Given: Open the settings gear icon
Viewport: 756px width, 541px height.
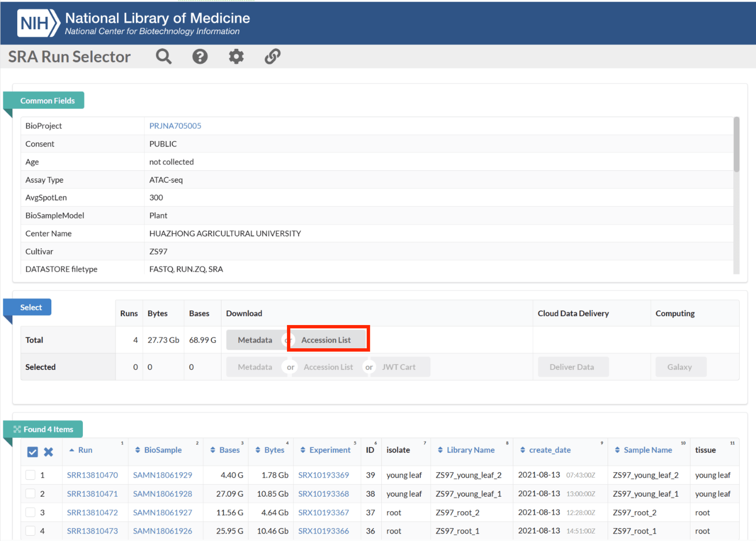Looking at the screenshot, I should 236,57.
